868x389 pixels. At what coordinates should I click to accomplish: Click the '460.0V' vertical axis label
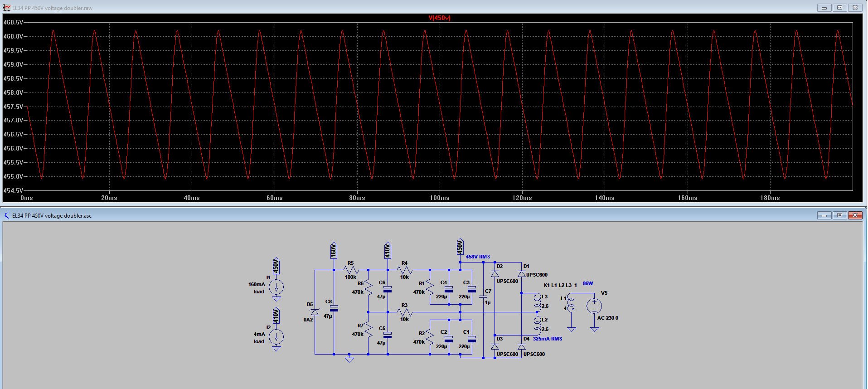[13, 36]
